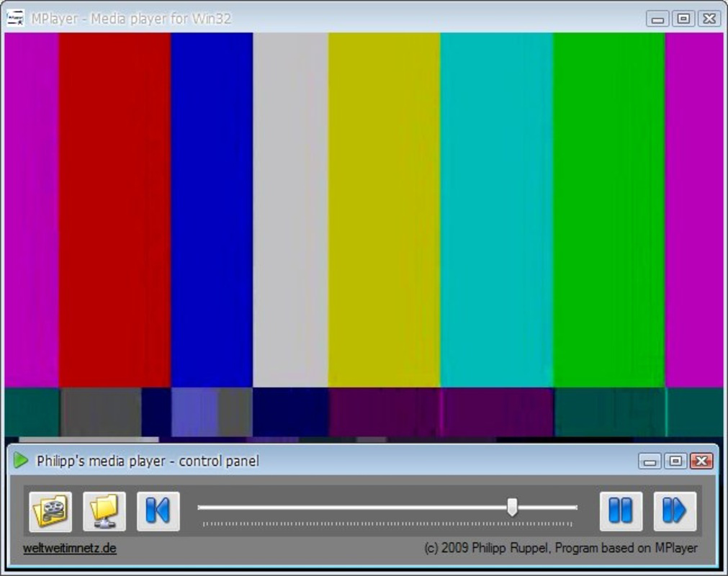Viewport: 728px width, 576px height.
Task: Click the 'Philipp's media player - control panel' title
Action: 148,462
